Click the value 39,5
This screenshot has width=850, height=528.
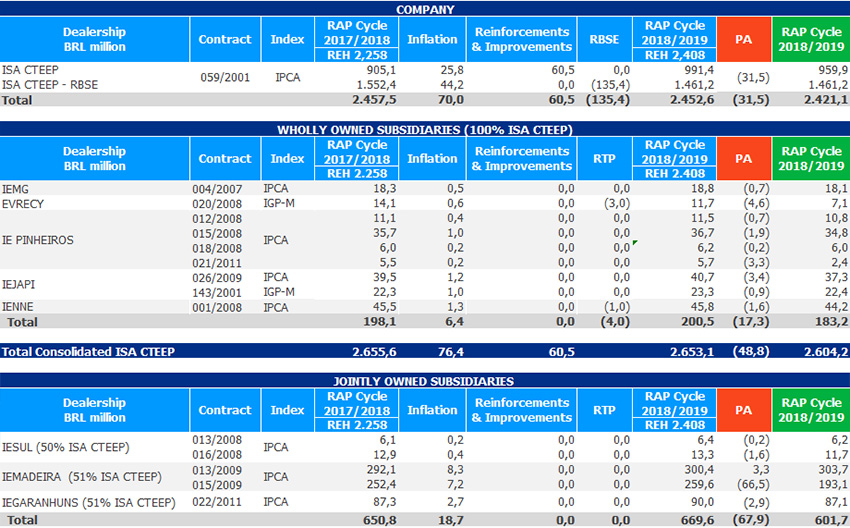(384, 278)
